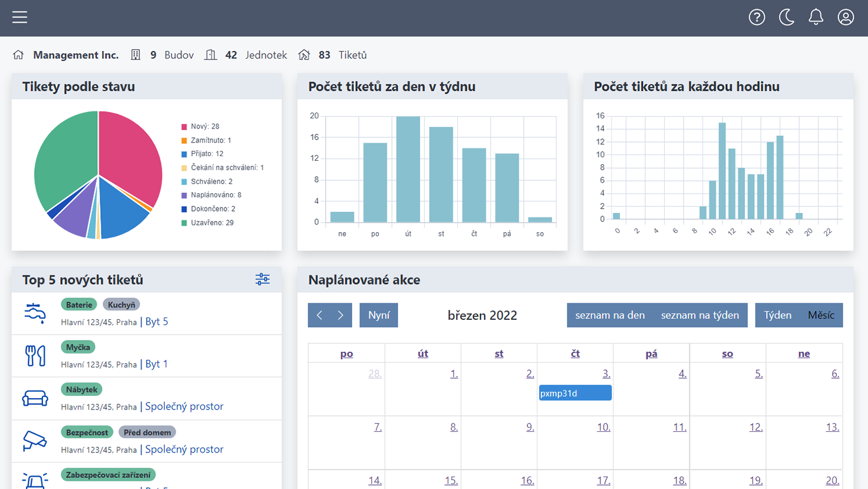Click the 'Před domem' tag
868x489 pixels.
tap(147, 432)
